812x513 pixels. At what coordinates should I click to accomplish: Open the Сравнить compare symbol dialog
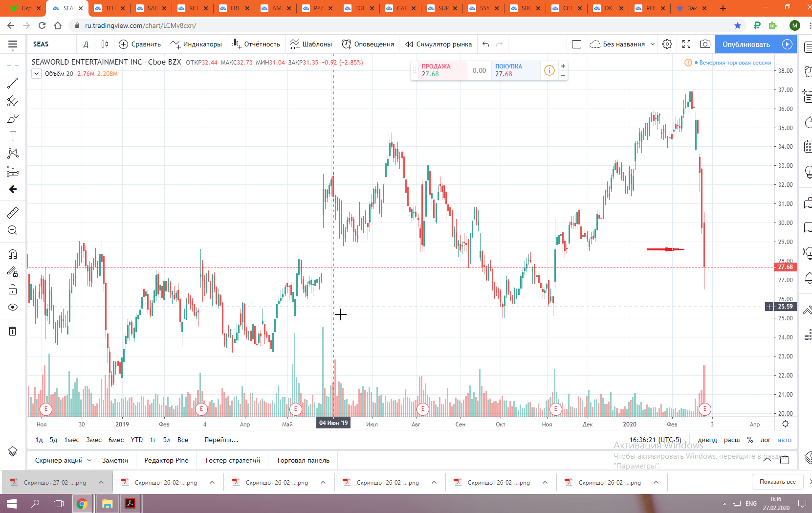click(140, 44)
